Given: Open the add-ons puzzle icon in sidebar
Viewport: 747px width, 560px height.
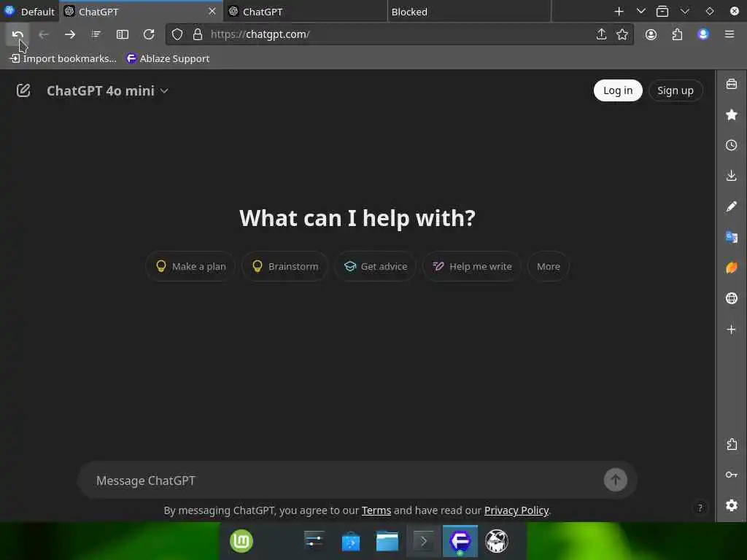Looking at the screenshot, I should pyautogui.click(x=731, y=444).
